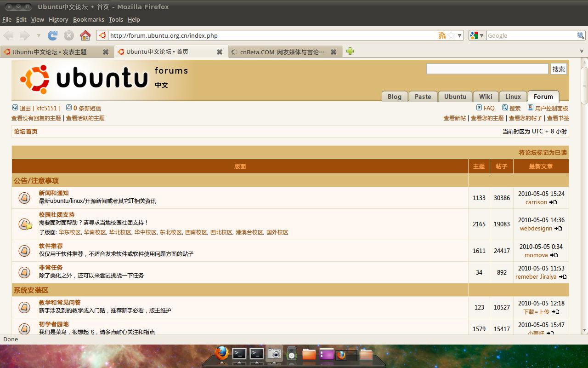Click latest-post arrow next to remeber Jiraiya
Image resolution: width=588 pixels, height=368 pixels.
pyautogui.click(x=563, y=277)
